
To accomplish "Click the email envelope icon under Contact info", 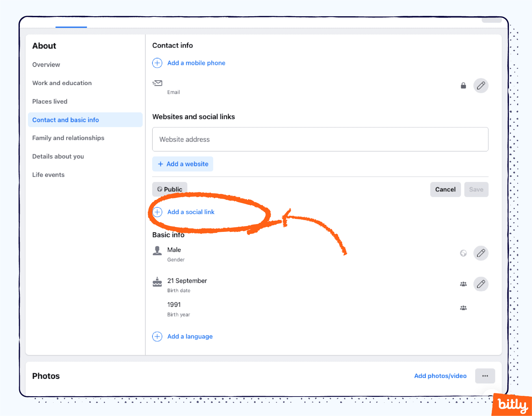I will (x=157, y=83).
